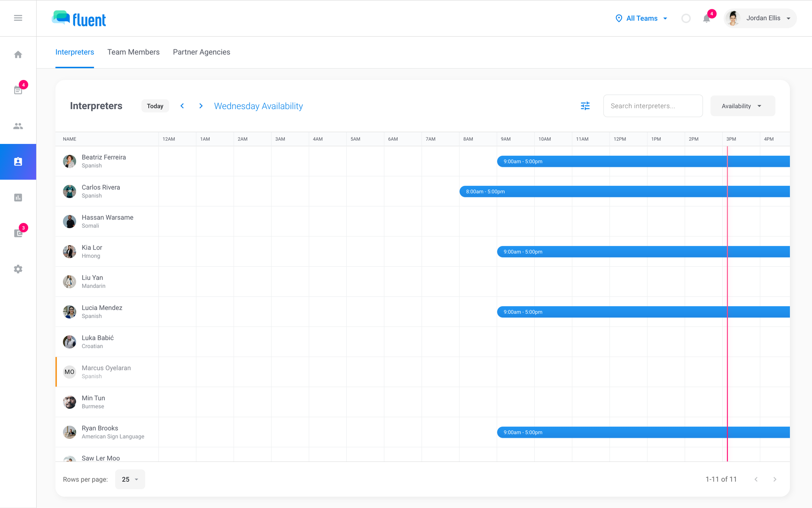
Task: Click the fluent logo
Action: 79,18
